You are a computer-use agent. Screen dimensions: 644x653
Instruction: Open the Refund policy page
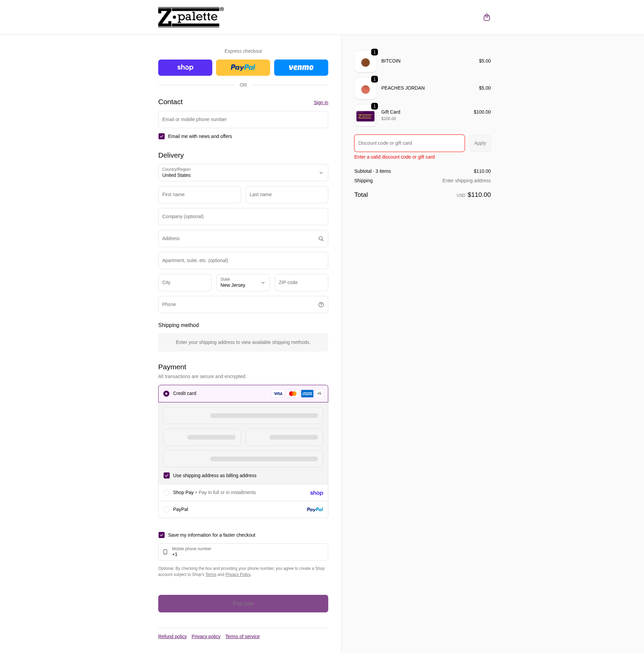click(x=172, y=636)
